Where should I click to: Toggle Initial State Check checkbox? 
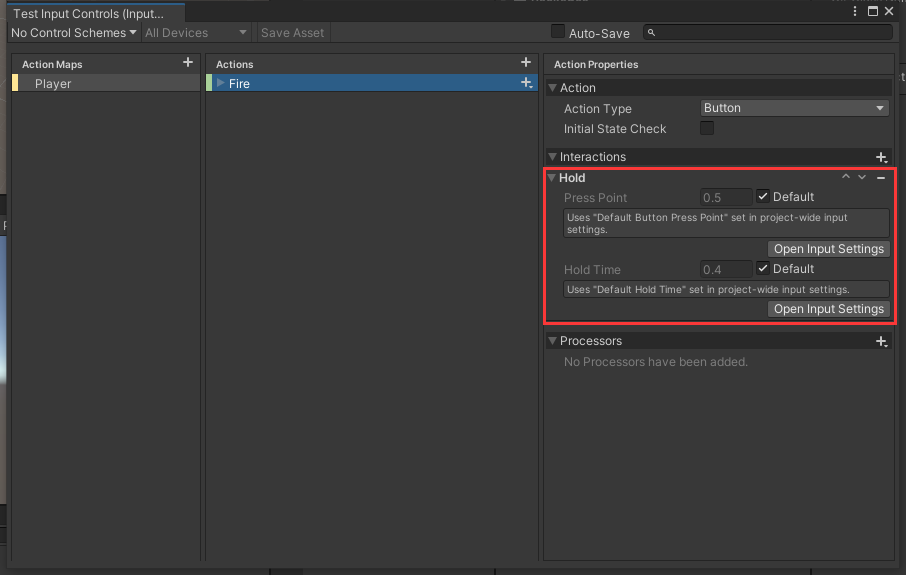point(707,128)
